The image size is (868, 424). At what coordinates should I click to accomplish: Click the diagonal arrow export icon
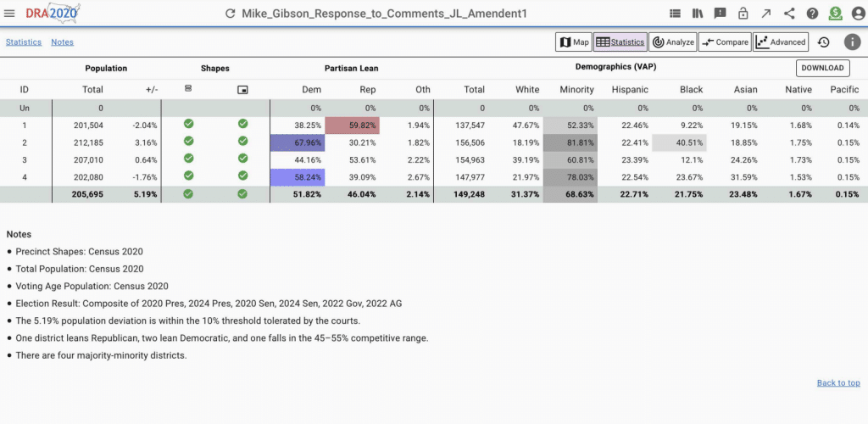click(766, 14)
